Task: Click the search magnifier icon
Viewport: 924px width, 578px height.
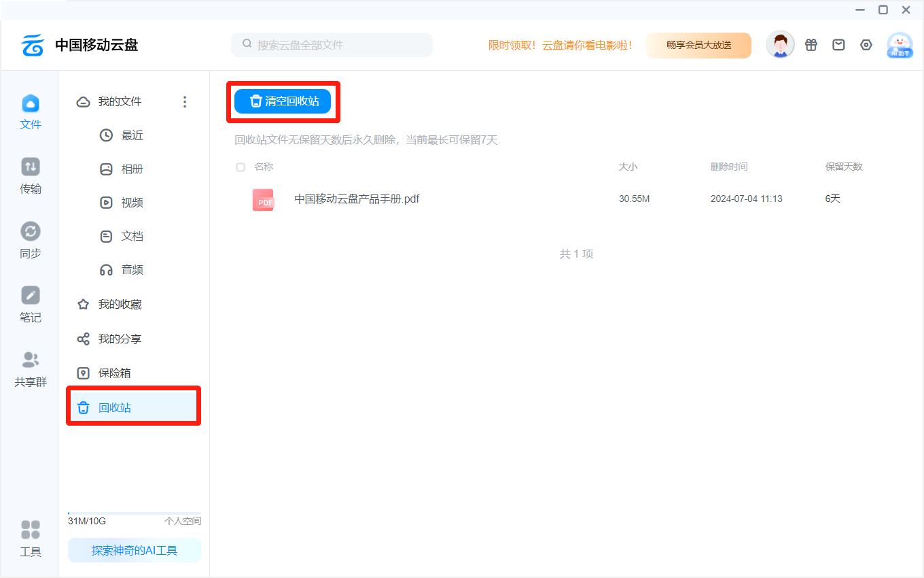Action: pos(247,45)
